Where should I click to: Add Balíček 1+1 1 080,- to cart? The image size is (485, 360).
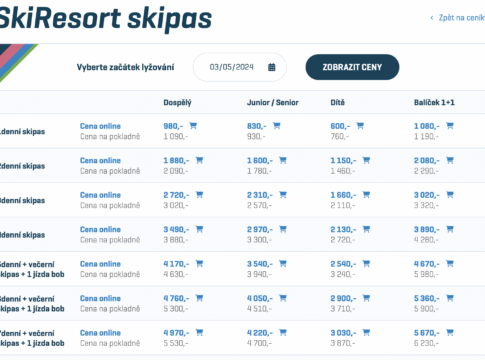pos(450,126)
